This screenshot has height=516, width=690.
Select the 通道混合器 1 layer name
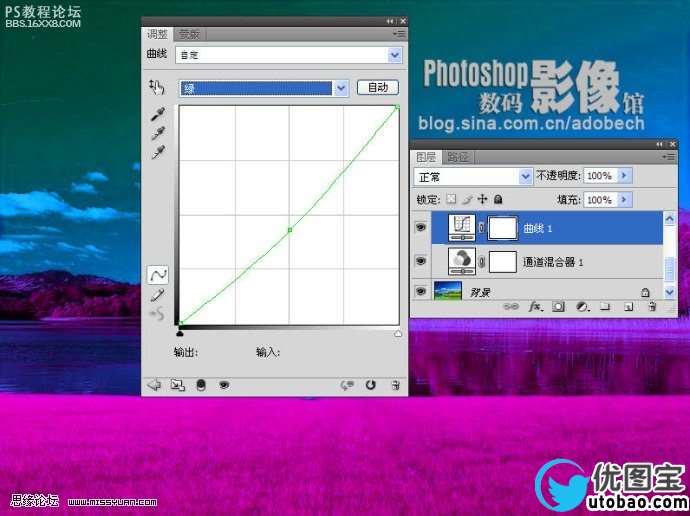(x=553, y=263)
